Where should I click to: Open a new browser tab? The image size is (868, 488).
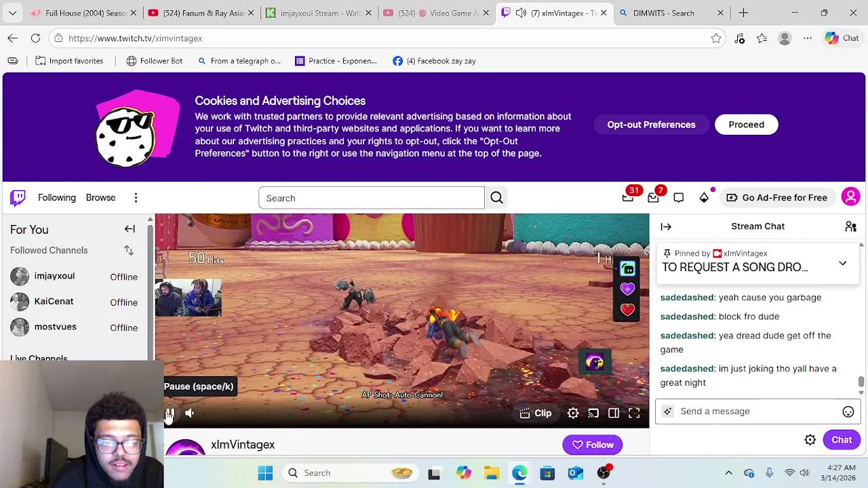click(x=743, y=13)
